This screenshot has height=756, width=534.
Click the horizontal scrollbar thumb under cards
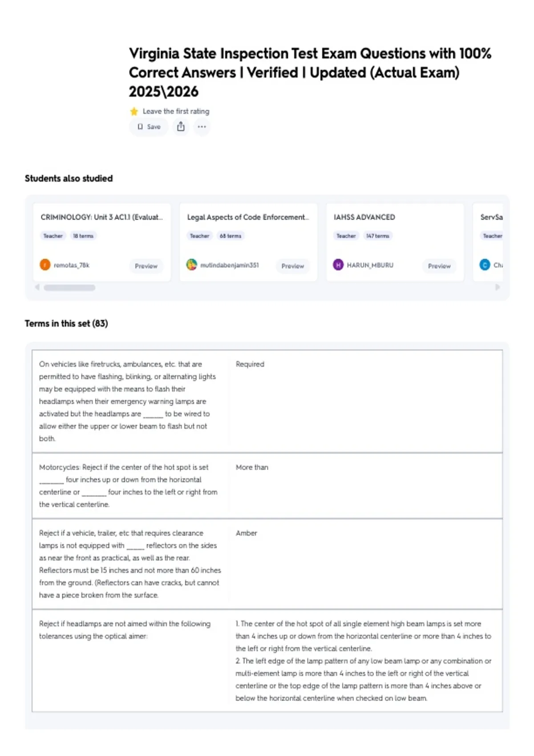click(x=69, y=288)
